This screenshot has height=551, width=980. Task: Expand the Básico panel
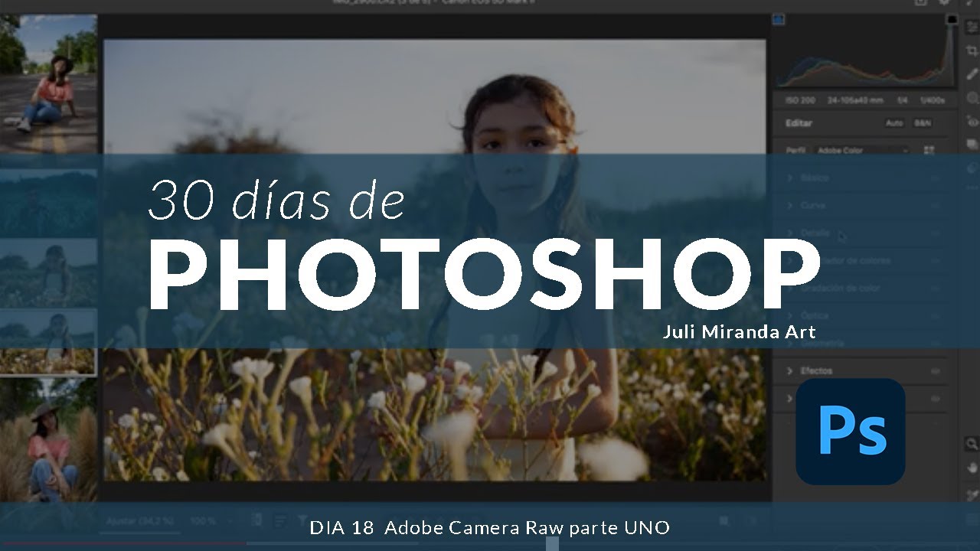(790, 178)
